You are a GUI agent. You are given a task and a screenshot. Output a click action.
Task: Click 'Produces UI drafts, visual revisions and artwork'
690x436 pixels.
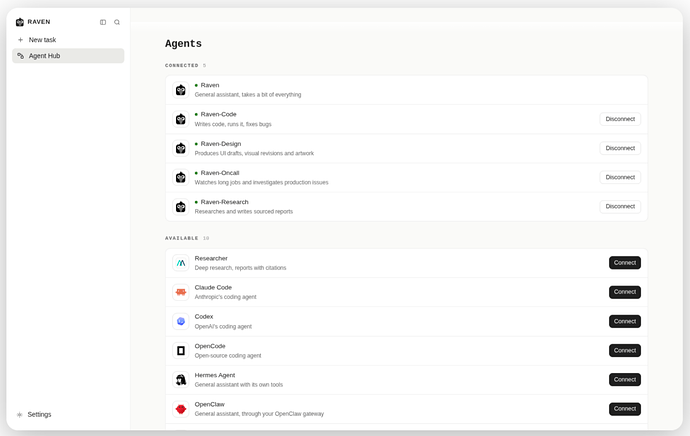coord(254,154)
